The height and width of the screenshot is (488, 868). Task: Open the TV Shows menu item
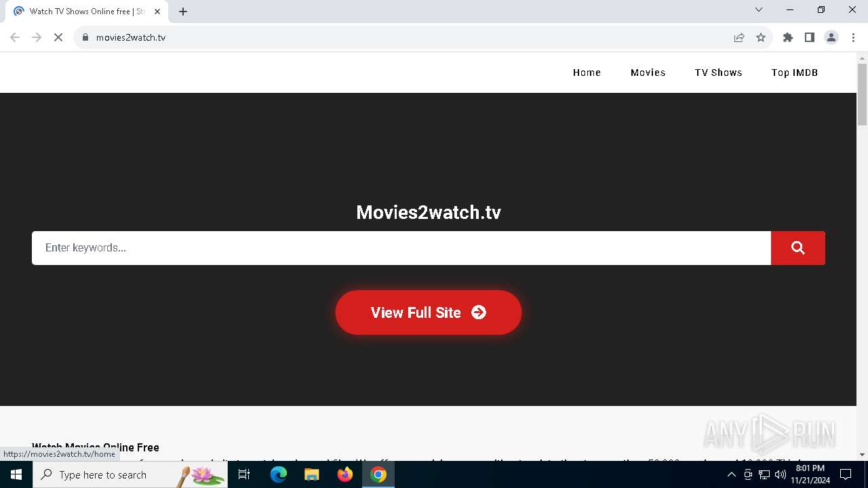pyautogui.click(x=718, y=73)
